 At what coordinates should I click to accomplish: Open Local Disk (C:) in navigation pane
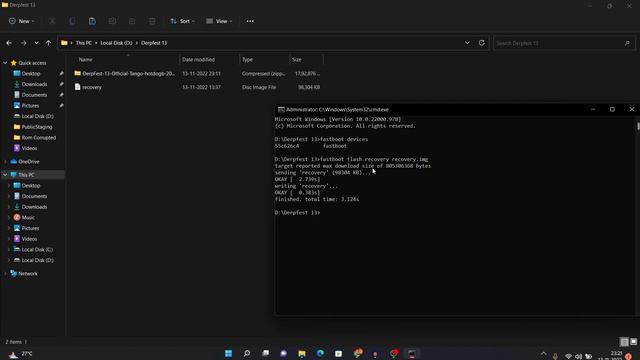37,249
